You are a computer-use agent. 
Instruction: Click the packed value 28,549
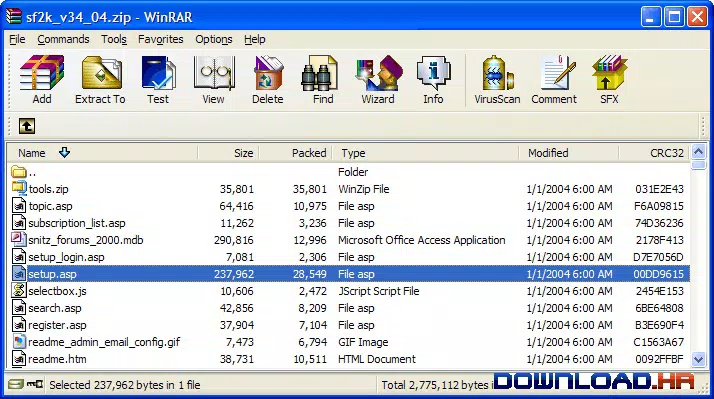pos(310,274)
